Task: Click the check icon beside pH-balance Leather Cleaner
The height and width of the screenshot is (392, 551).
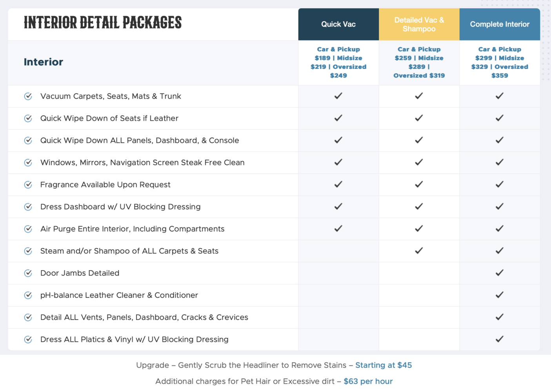Action: 28,295
